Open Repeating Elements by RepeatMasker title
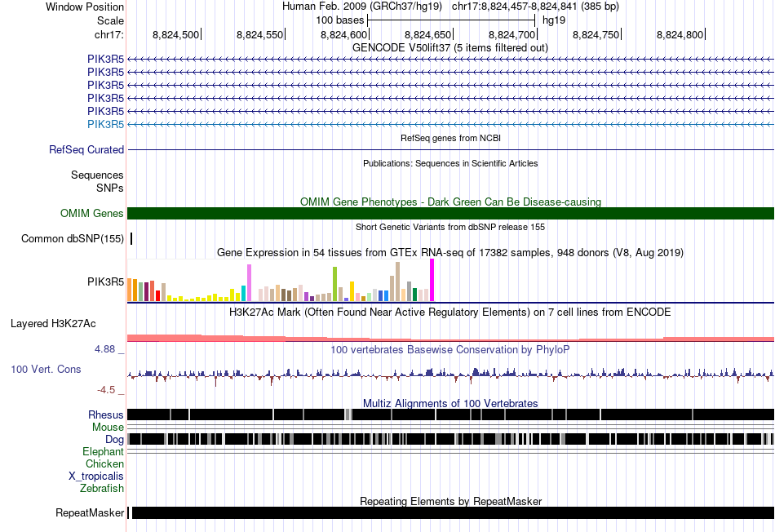Screen dimensions: 775x532 pyautogui.click(x=450, y=501)
